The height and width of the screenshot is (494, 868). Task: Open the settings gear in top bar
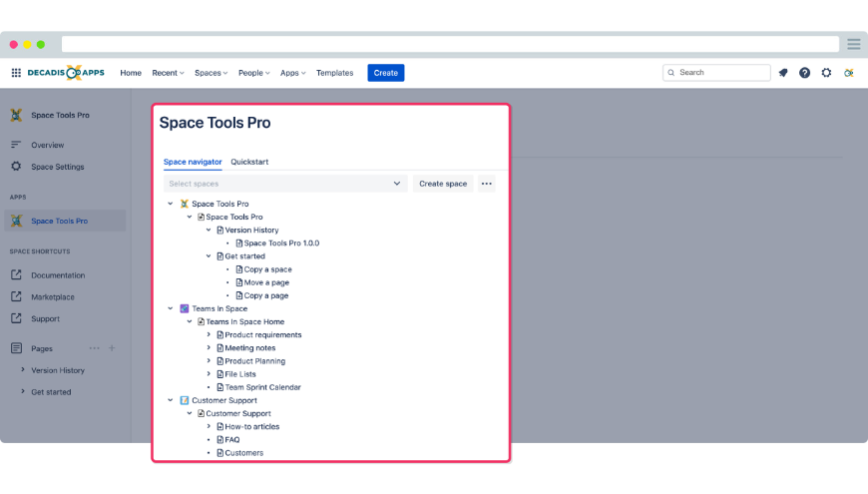(826, 73)
